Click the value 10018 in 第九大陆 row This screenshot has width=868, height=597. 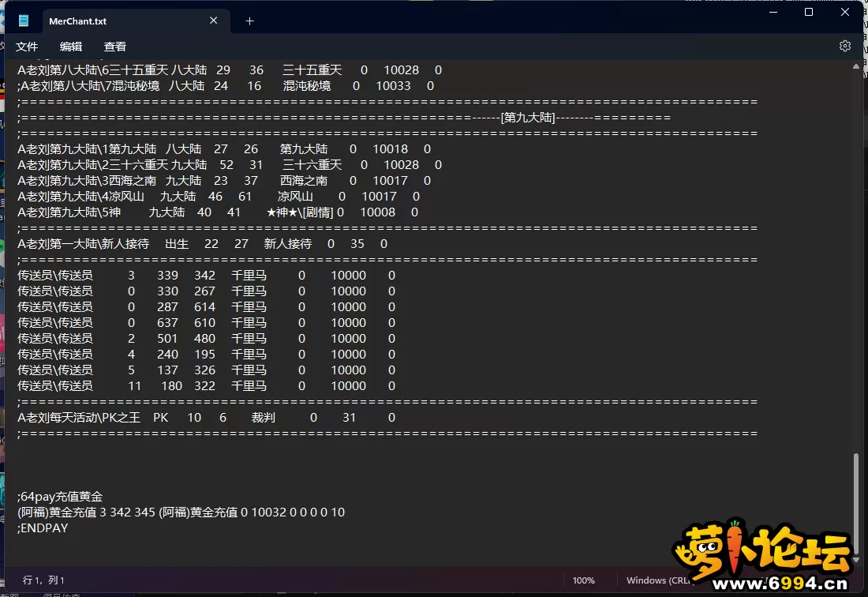[391, 149]
